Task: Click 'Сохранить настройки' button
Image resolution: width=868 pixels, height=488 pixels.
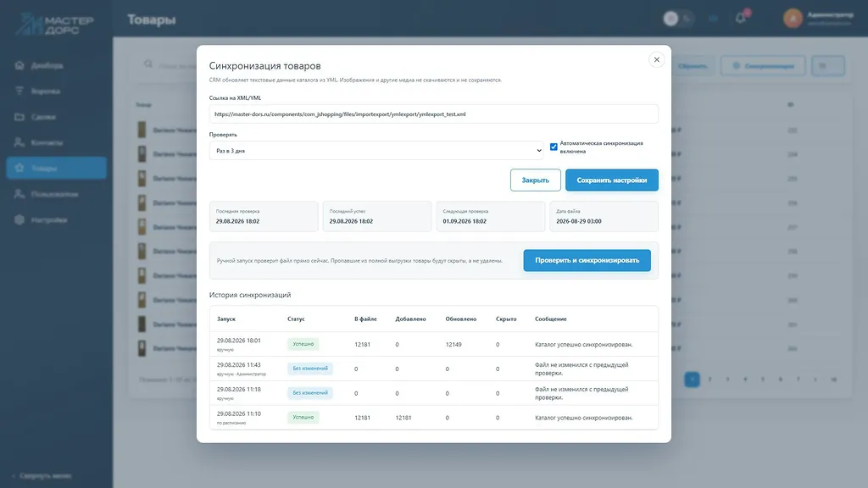Action: [x=612, y=180]
